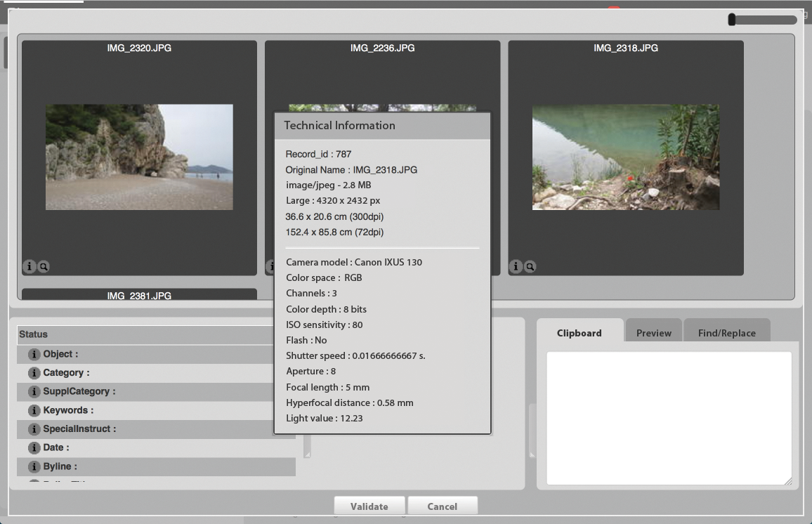
Task: Click the info icon next to Object field
Action: coord(34,354)
